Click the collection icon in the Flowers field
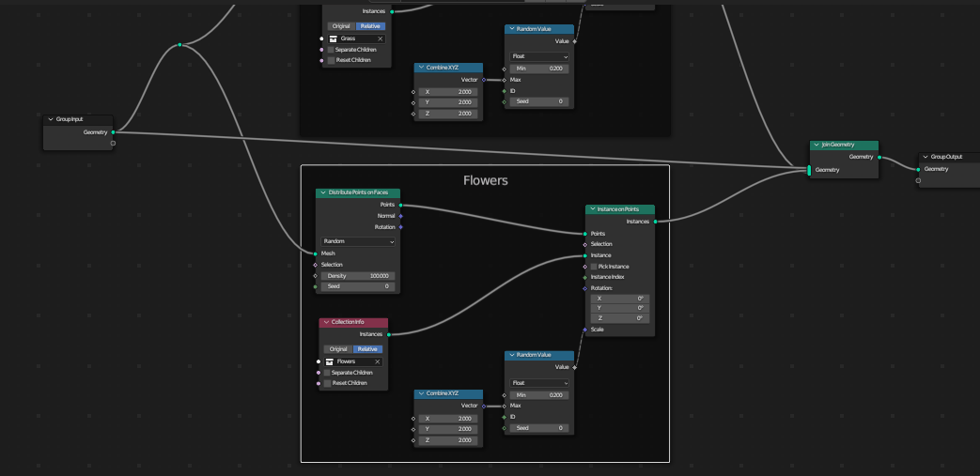 click(330, 361)
